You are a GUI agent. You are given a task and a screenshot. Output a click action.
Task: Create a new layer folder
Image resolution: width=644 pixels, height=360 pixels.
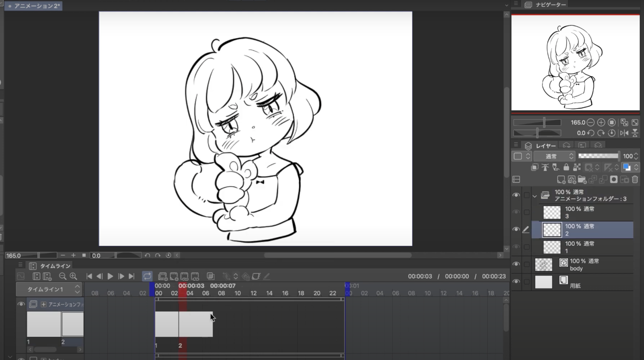click(582, 180)
